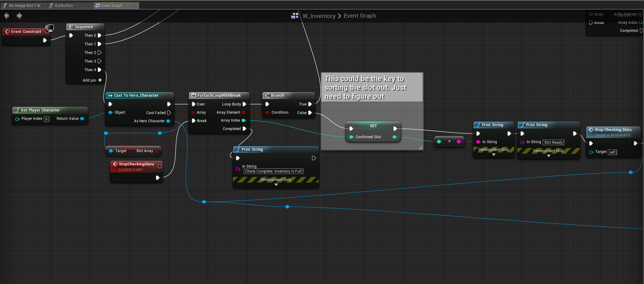Screen dimensions: 644x284
Task: Switch to the Exitbutton tab
Action: click(64, 6)
